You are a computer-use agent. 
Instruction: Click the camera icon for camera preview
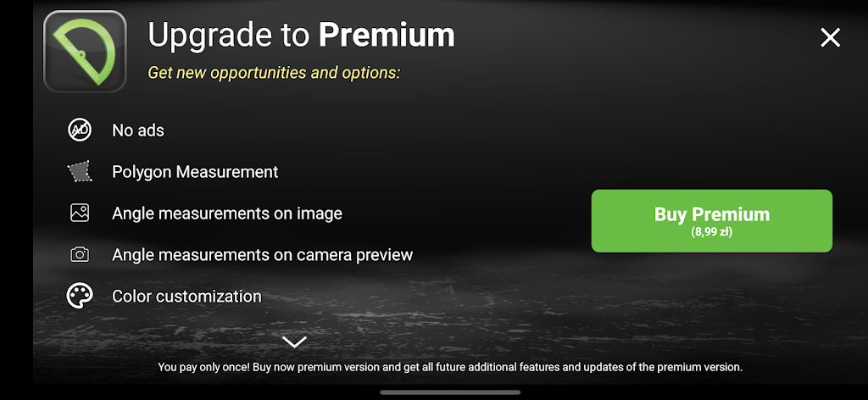[x=80, y=254]
